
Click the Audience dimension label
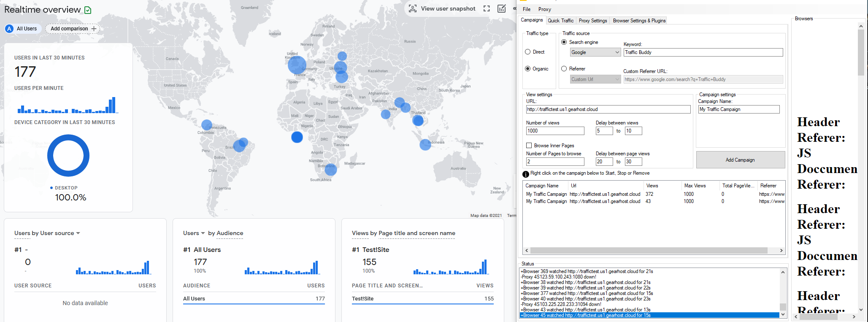[x=230, y=233]
